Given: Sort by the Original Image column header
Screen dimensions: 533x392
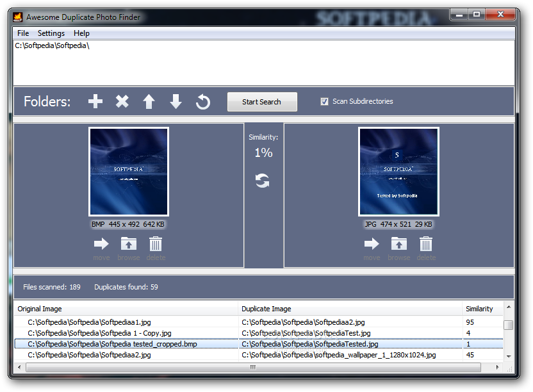Looking at the screenshot, I should click(x=126, y=309).
